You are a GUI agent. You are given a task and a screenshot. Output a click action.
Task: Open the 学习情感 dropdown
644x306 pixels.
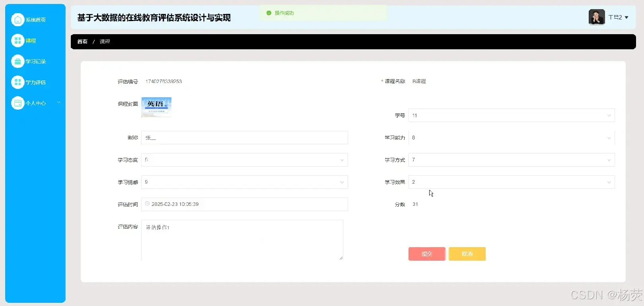point(245,182)
